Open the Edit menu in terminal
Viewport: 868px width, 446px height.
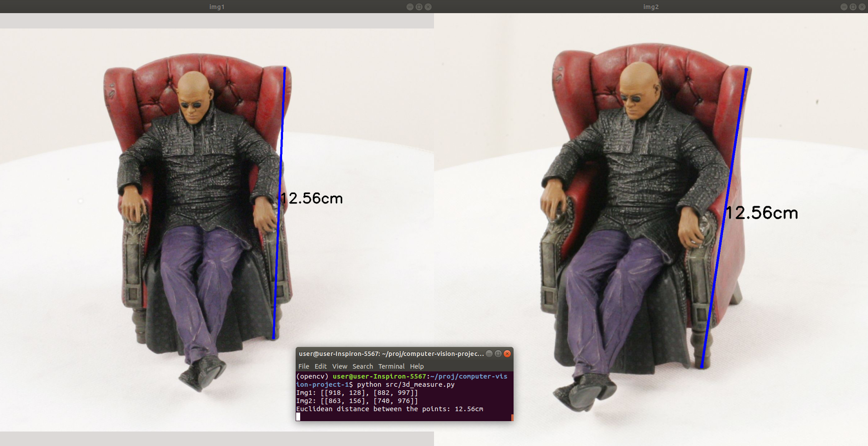pos(321,366)
